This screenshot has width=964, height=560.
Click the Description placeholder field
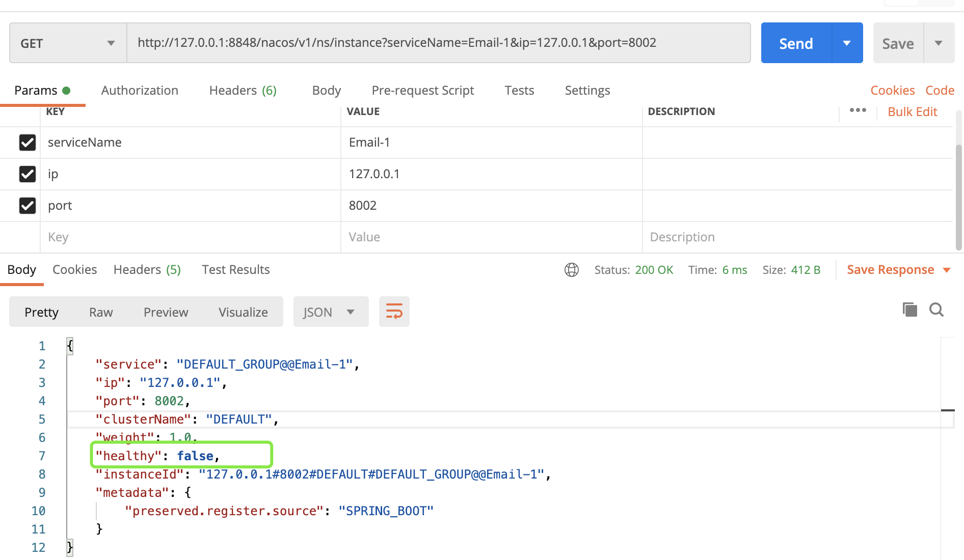tap(797, 237)
